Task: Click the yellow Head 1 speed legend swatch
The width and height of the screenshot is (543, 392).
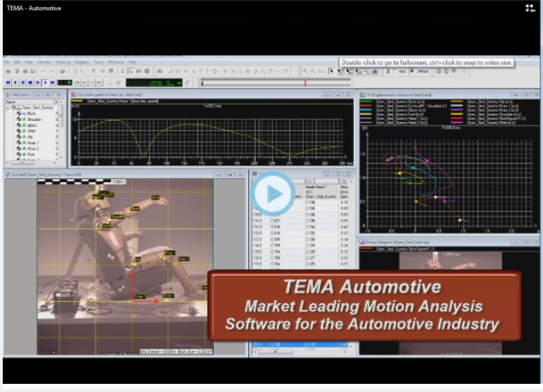Action: coord(77,101)
